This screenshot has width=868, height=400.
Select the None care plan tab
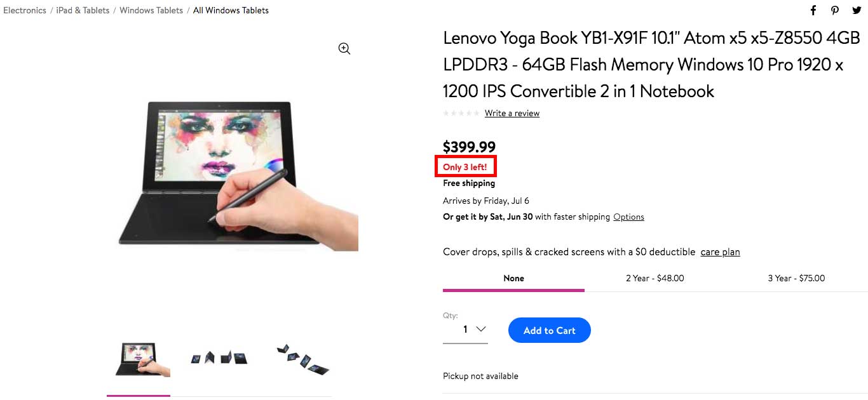click(513, 278)
